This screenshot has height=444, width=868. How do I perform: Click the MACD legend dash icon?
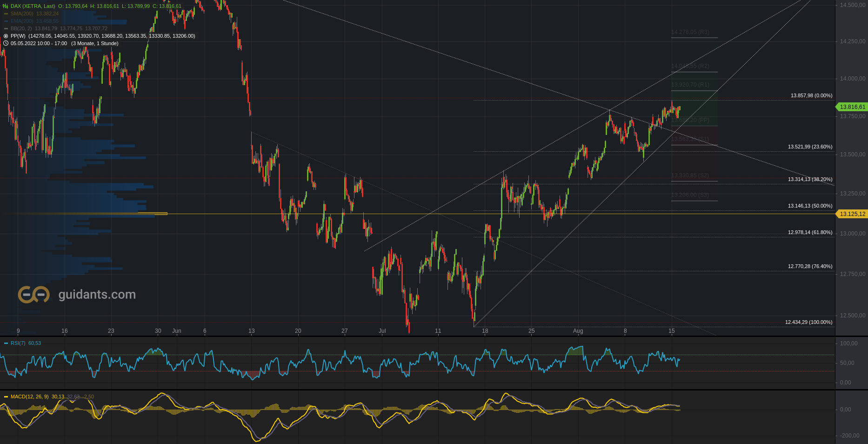6,397
